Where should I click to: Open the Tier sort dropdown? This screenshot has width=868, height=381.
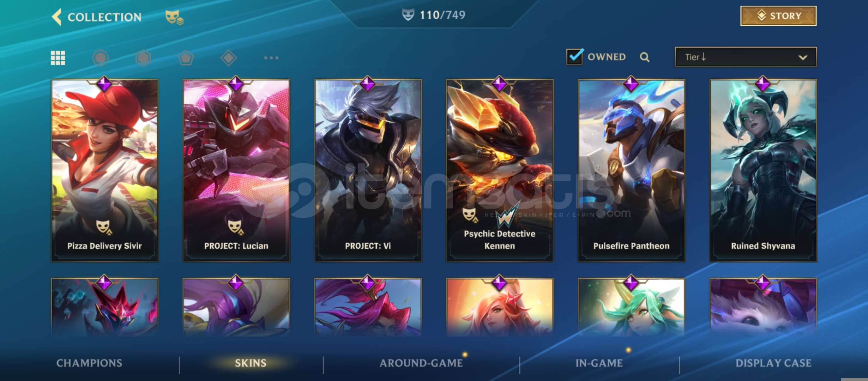[746, 57]
